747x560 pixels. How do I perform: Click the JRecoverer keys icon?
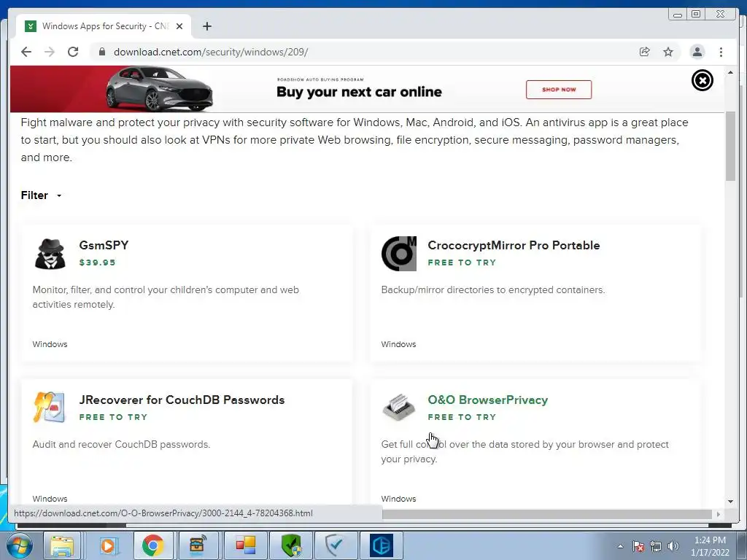pos(49,407)
